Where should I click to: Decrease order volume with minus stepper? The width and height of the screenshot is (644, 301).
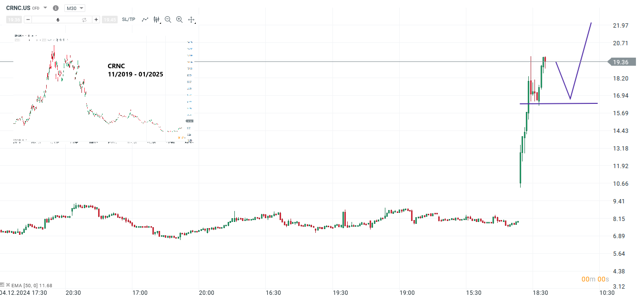[27, 20]
